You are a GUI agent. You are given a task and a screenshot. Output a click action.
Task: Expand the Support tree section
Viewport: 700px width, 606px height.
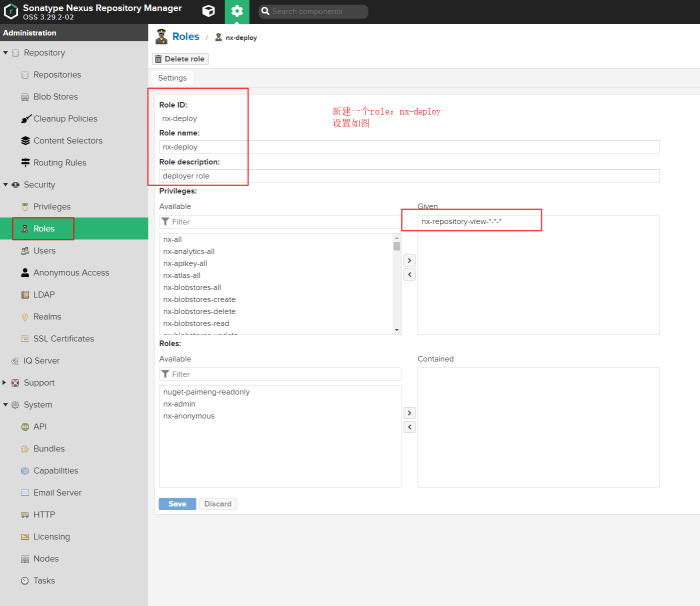4,383
